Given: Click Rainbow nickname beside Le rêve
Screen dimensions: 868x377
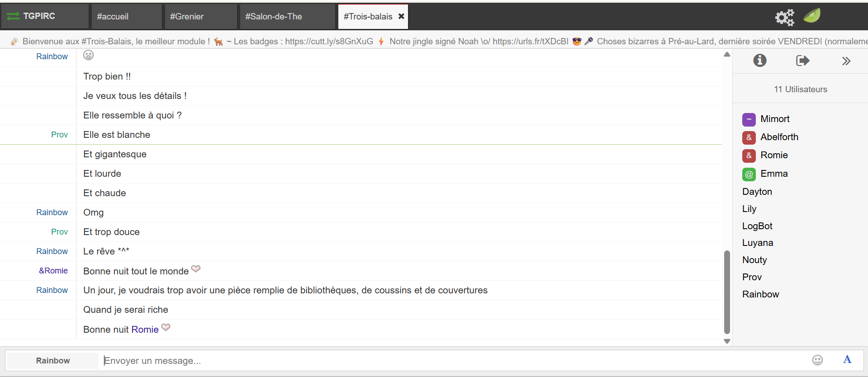Looking at the screenshot, I should coord(52,251).
